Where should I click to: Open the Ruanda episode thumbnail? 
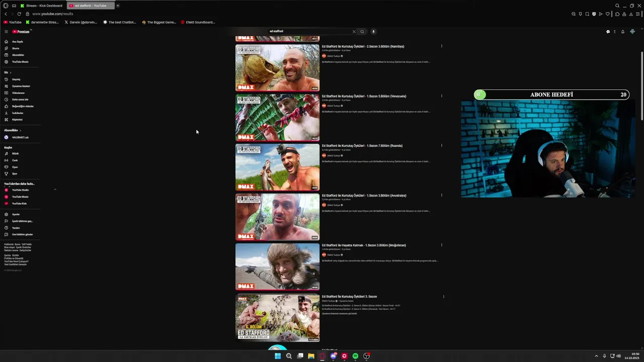(x=277, y=167)
